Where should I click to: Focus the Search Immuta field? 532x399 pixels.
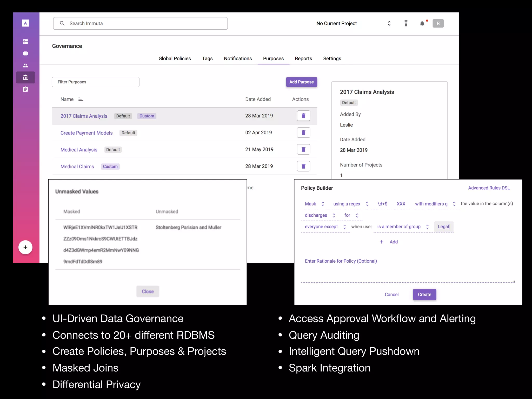pos(140,23)
